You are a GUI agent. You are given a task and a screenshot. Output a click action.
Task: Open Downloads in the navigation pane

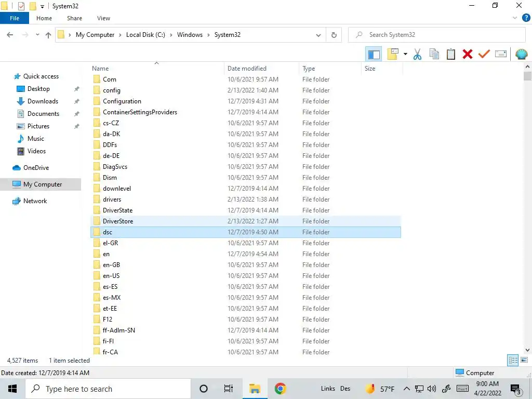(43, 101)
